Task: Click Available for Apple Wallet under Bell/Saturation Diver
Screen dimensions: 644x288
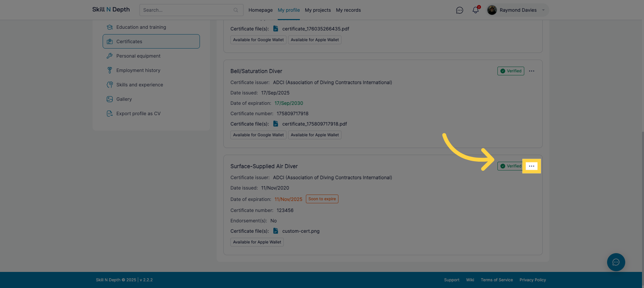Action: (315, 135)
